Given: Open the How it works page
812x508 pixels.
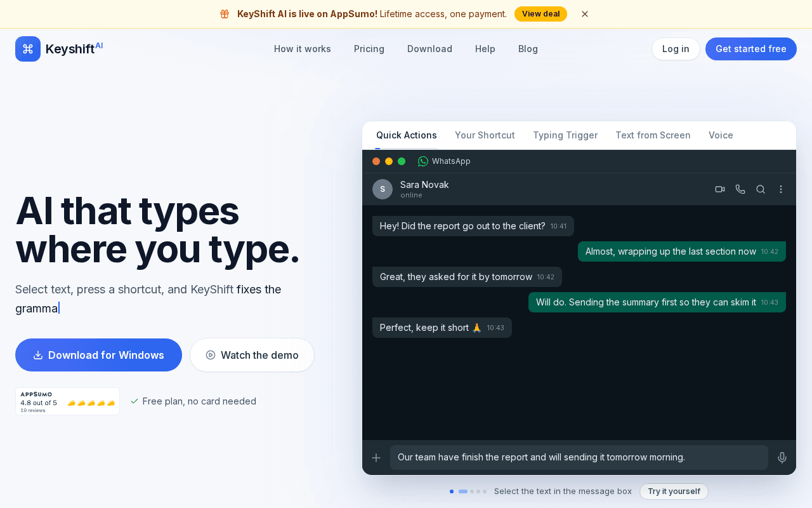Looking at the screenshot, I should pos(303,49).
